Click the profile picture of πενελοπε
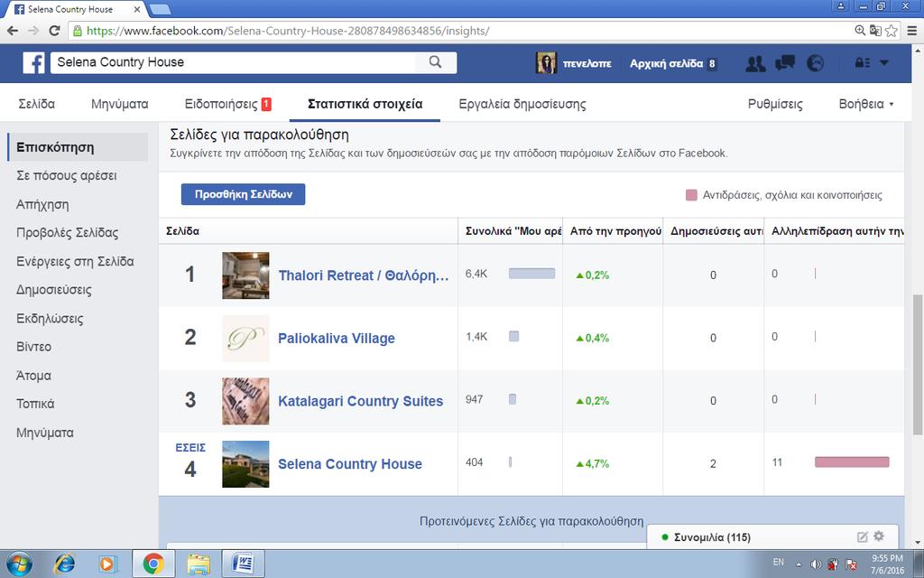924x578 pixels. click(x=546, y=63)
